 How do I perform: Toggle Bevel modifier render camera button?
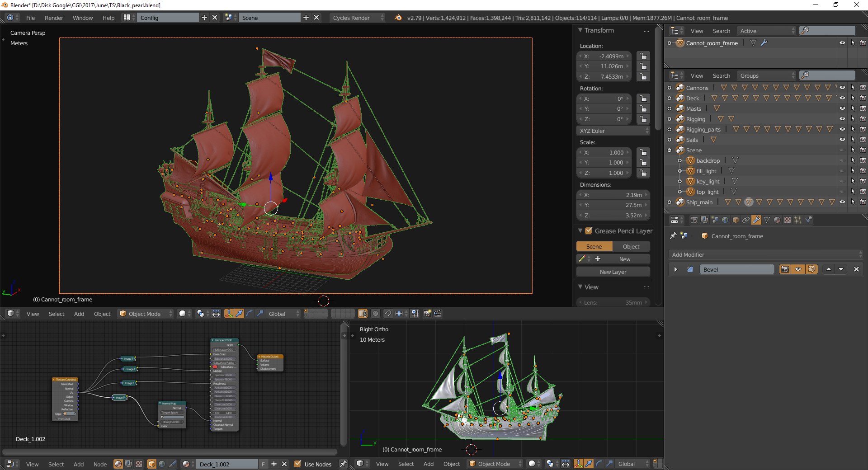[785, 269]
